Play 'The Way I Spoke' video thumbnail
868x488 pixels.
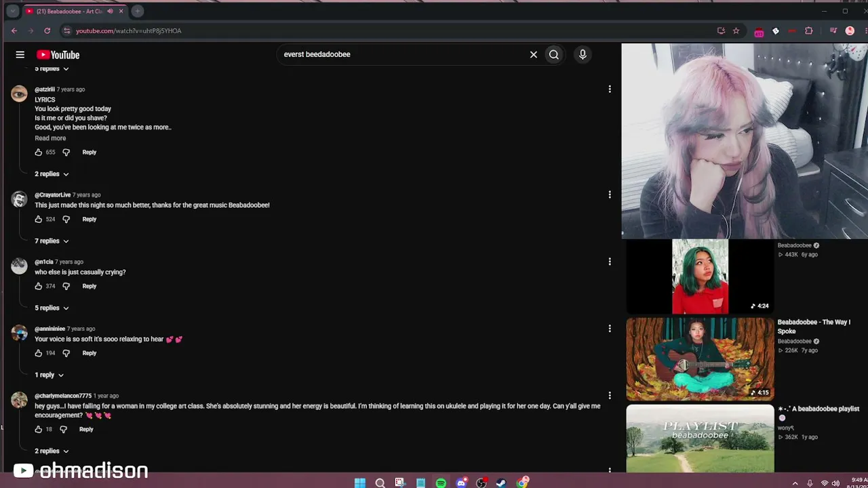[x=700, y=359]
